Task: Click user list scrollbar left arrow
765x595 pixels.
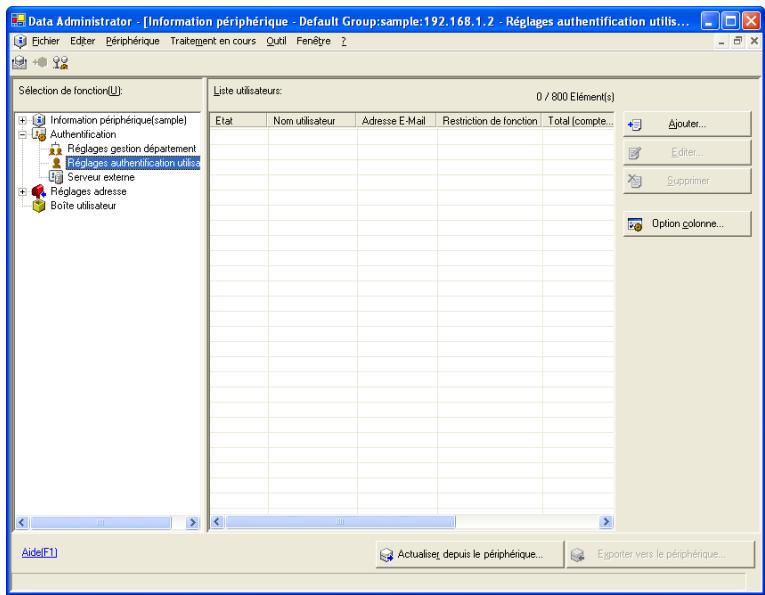Action: pyautogui.click(x=217, y=522)
